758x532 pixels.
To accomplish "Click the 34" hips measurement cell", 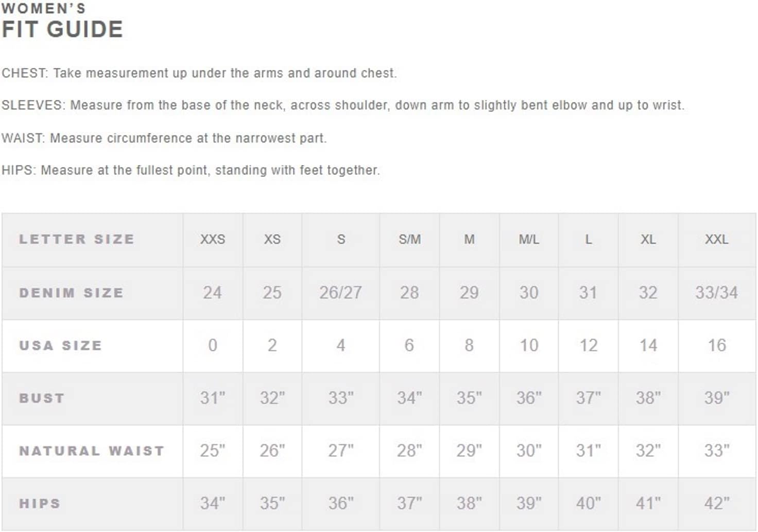I will coord(213,503).
